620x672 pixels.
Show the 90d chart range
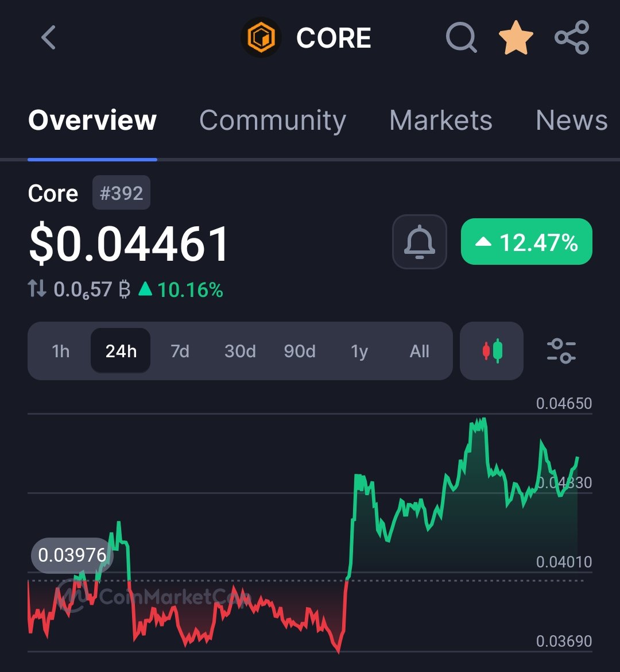tap(300, 351)
